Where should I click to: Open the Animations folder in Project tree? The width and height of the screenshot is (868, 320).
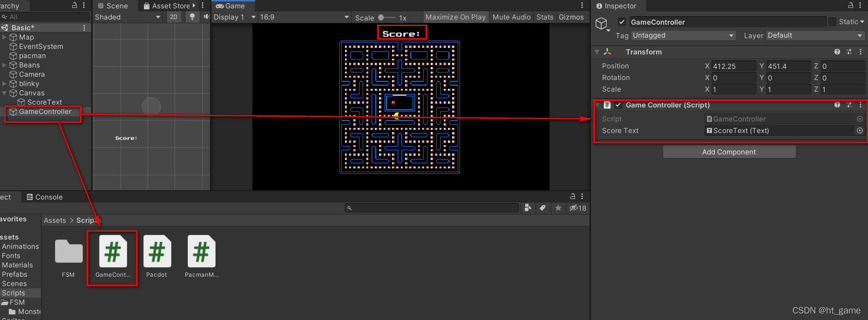click(20, 247)
